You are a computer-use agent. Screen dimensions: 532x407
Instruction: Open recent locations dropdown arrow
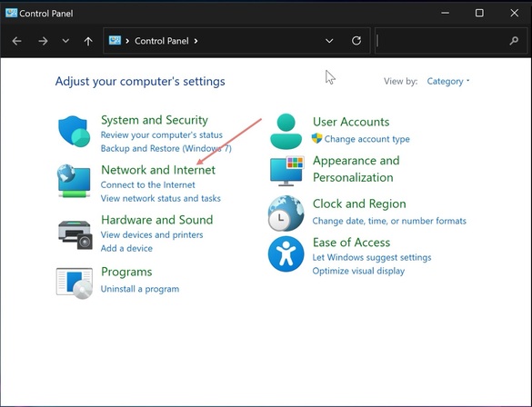(65, 41)
